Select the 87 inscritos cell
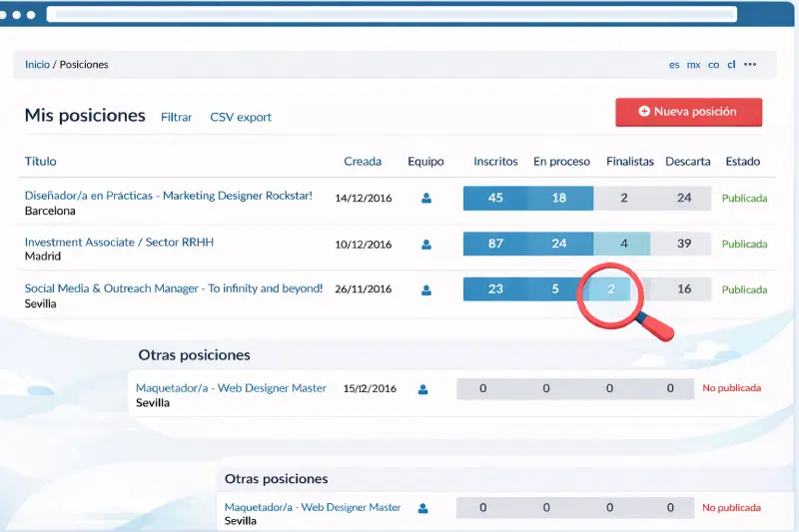Viewport: 799px width, 532px height. click(495, 244)
